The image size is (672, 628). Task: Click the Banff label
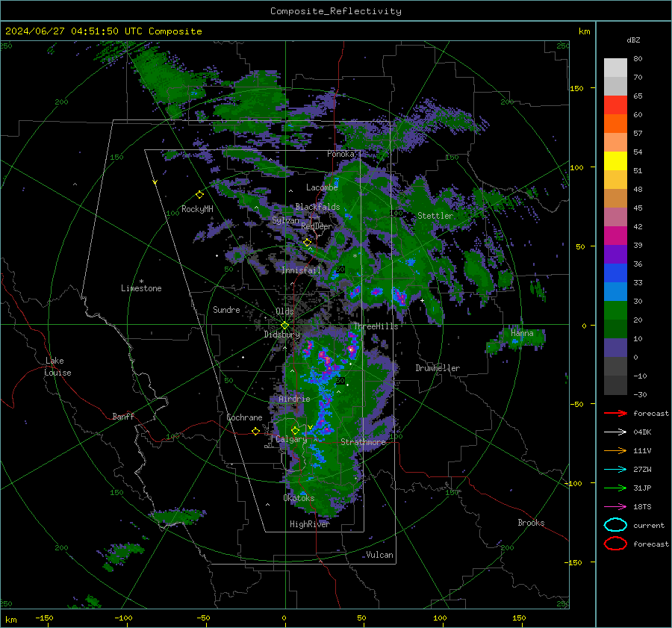click(123, 417)
